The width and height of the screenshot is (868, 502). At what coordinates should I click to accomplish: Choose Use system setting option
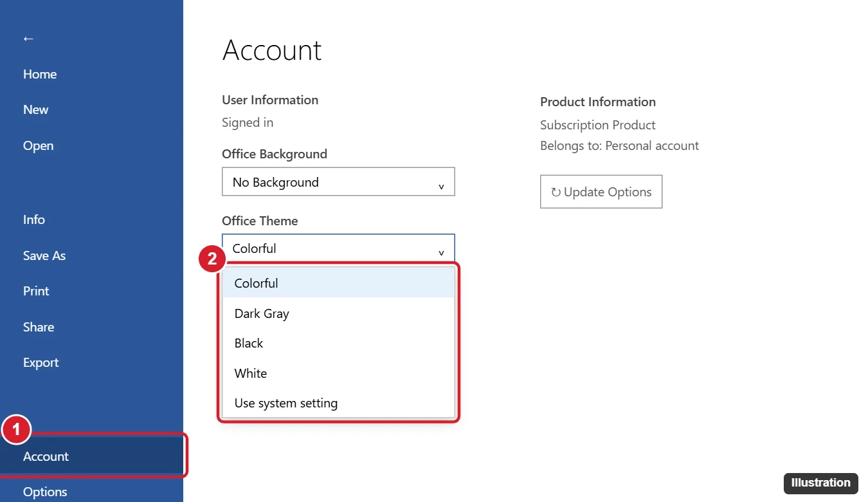[x=339, y=403]
